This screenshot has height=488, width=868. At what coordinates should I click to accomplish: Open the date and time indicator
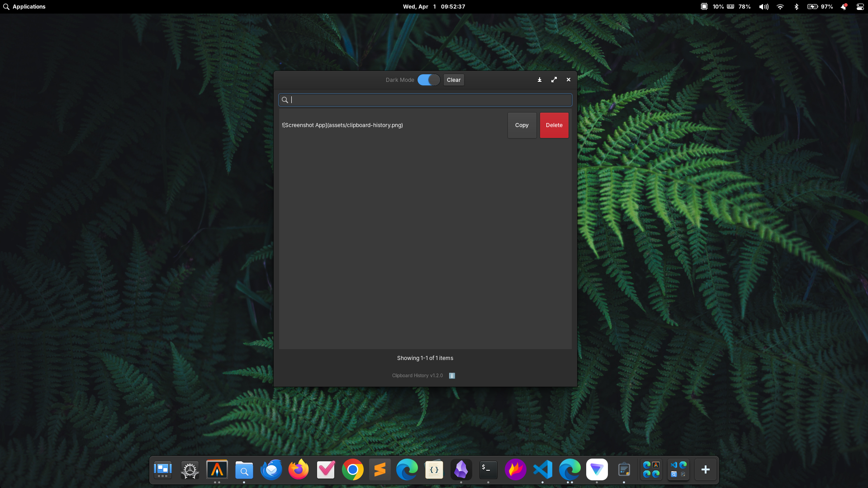pyautogui.click(x=434, y=7)
